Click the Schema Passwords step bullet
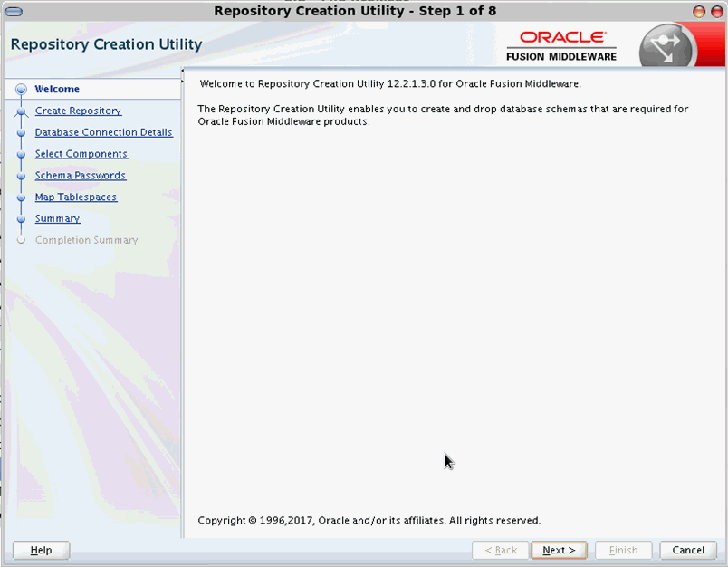Image resolution: width=728 pixels, height=567 pixels. click(x=21, y=176)
